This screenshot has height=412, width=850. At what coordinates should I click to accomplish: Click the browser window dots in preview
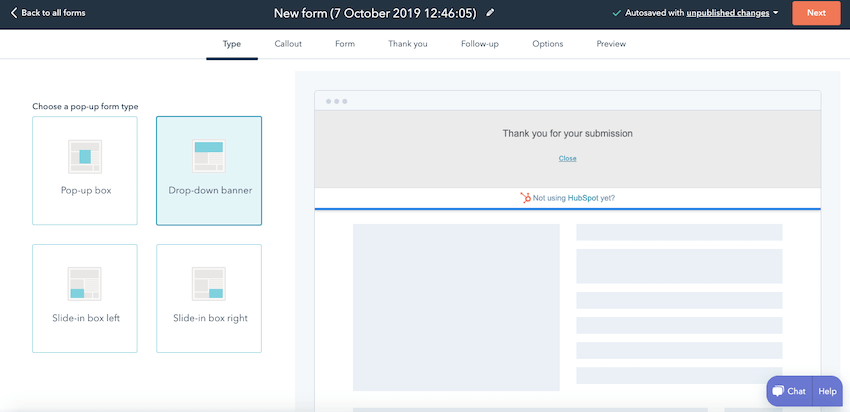point(337,101)
